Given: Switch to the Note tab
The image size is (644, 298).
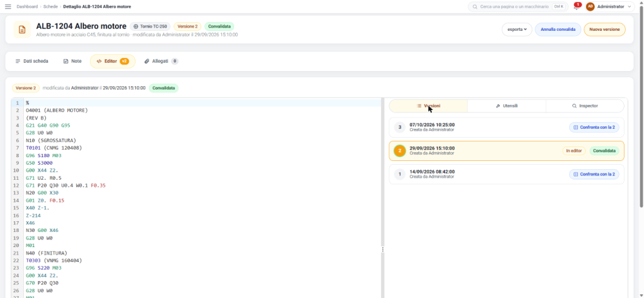Looking at the screenshot, I should [72, 61].
